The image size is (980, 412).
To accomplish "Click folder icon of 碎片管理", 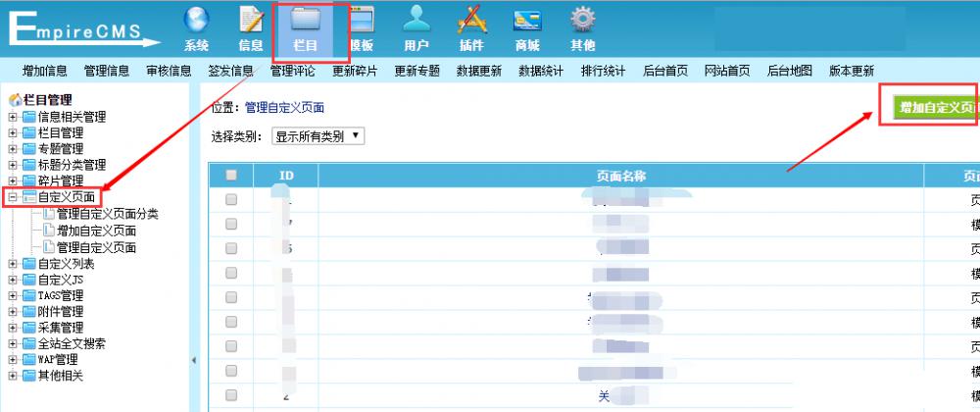I will pos(29,181).
